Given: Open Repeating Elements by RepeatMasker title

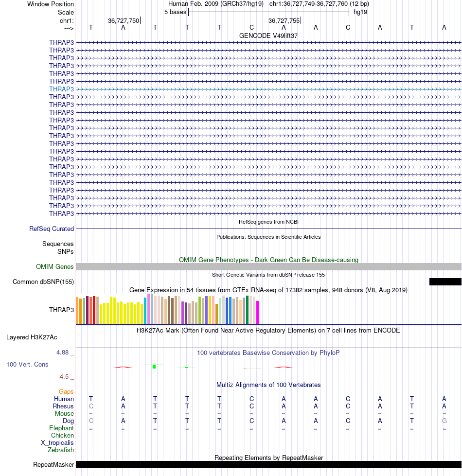Looking at the screenshot, I should (x=268, y=458).
